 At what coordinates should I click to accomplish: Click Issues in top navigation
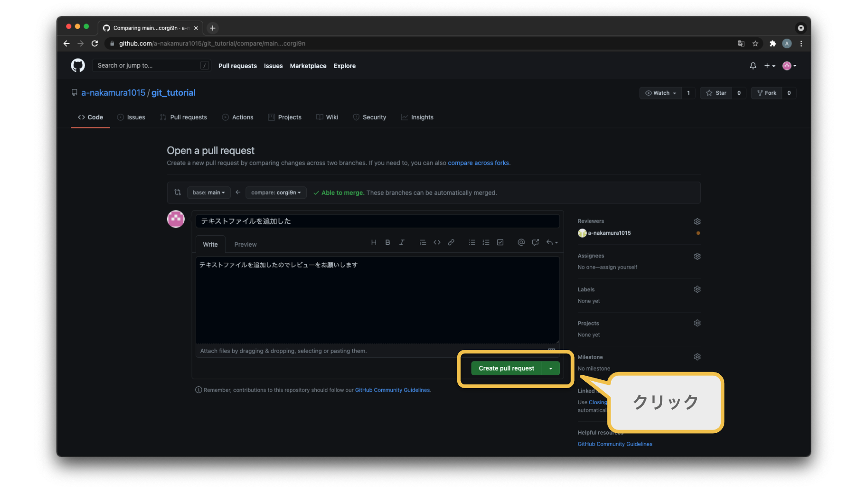click(x=273, y=66)
